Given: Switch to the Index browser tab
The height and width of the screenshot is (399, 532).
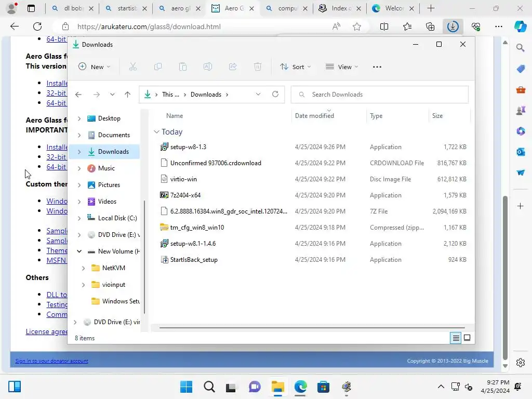Looking at the screenshot, I should pos(340,8).
